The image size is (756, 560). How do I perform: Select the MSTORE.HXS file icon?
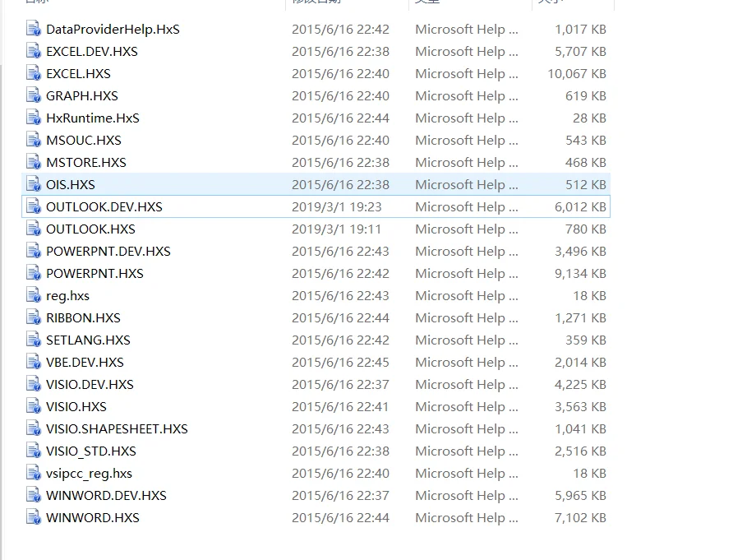point(33,162)
